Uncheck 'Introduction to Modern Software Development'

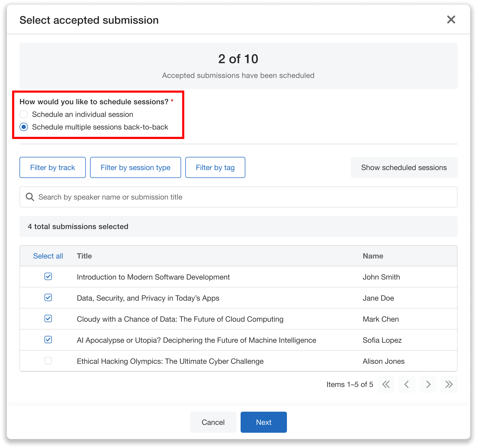point(48,277)
